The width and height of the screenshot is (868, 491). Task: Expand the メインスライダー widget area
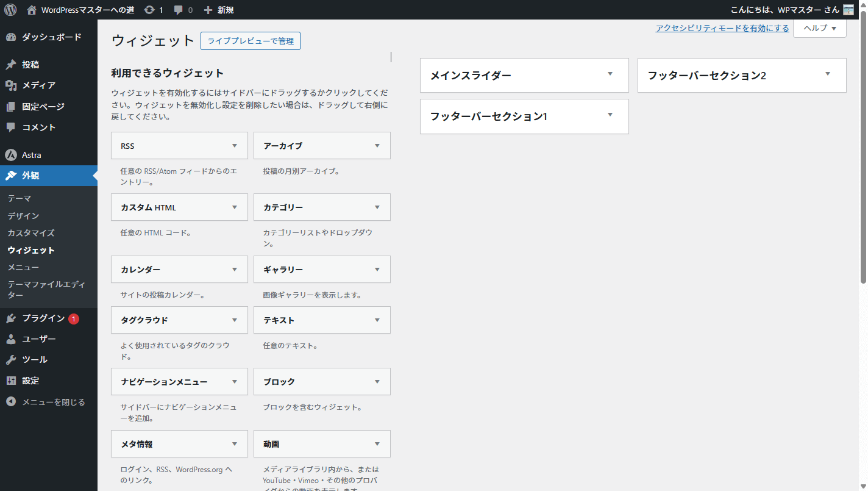(x=610, y=74)
